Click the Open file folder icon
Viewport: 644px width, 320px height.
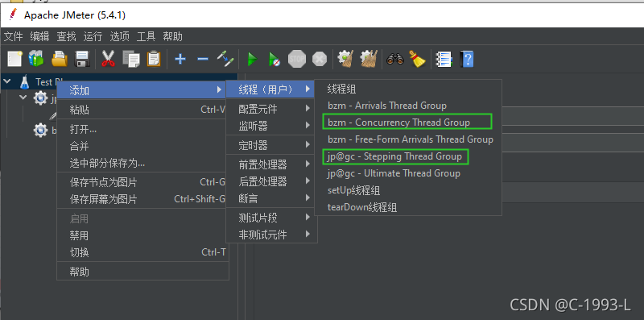(60, 59)
